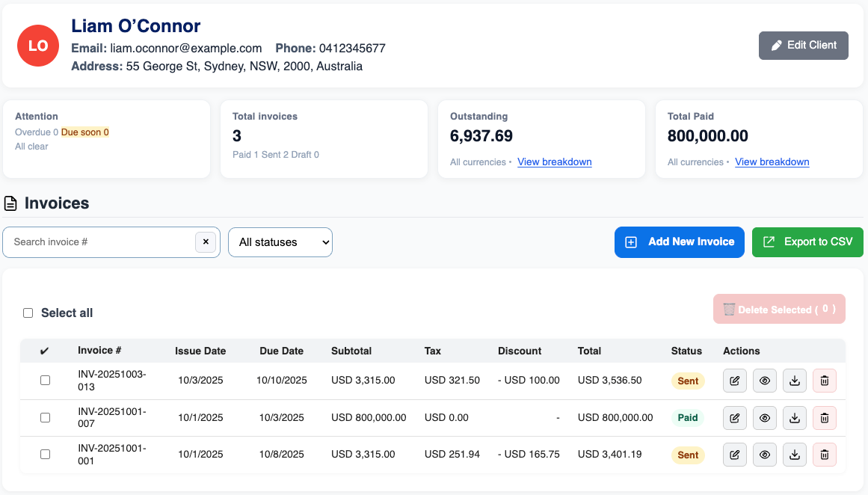
Task: Delete invoice INV-20251003-013 with trash icon
Action: [825, 381]
